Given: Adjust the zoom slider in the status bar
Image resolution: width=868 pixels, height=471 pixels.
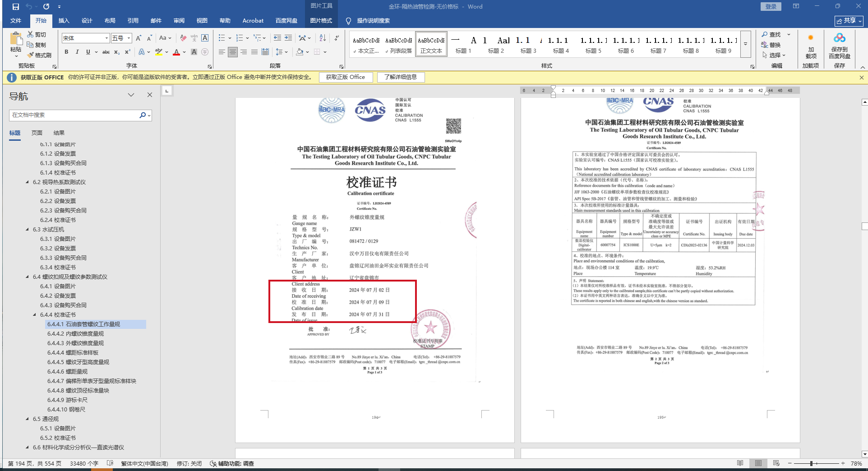Looking at the screenshot, I should [x=811, y=463].
